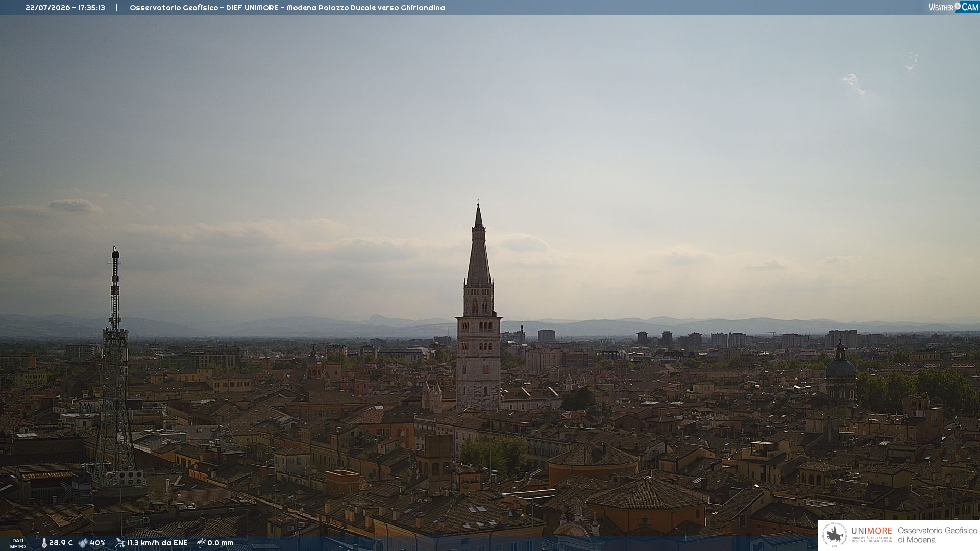Viewport: 980px width, 551px height.
Task: Click the thermometer temperature icon
Action: [44, 543]
